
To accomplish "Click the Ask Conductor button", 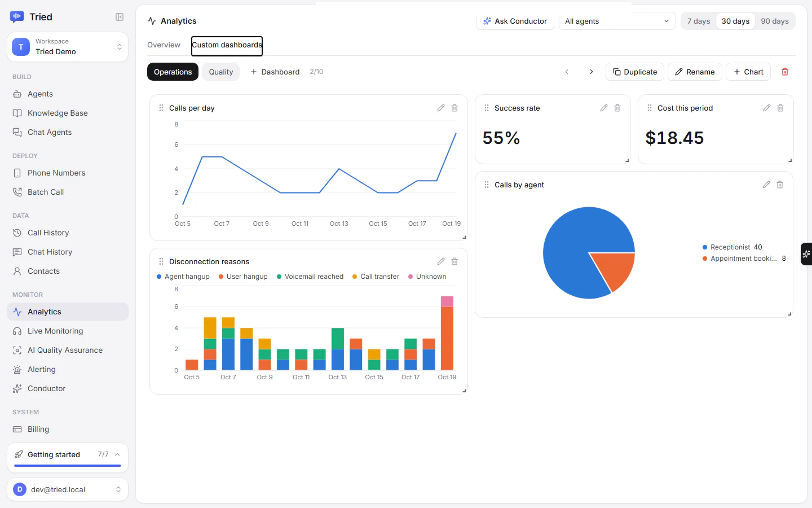I will 515,21.
